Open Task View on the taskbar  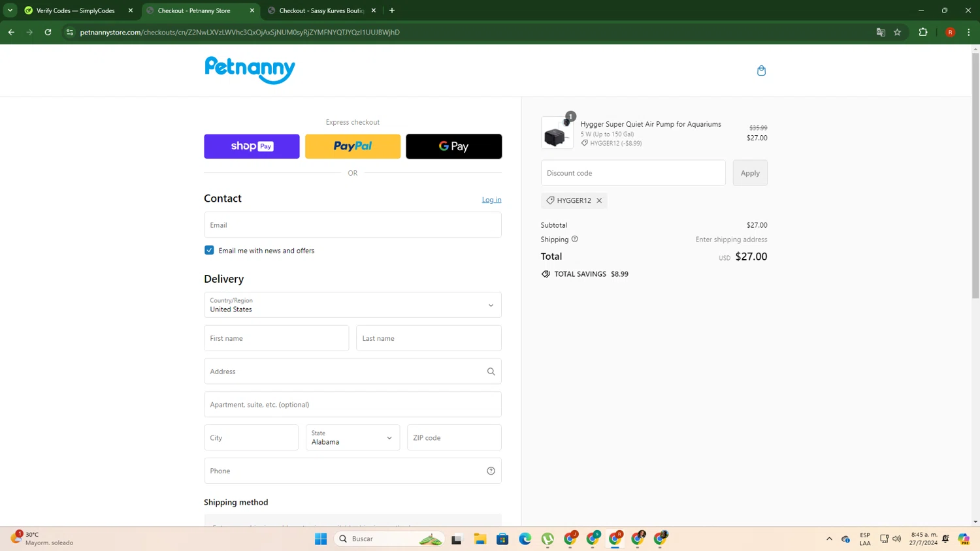[x=457, y=539]
